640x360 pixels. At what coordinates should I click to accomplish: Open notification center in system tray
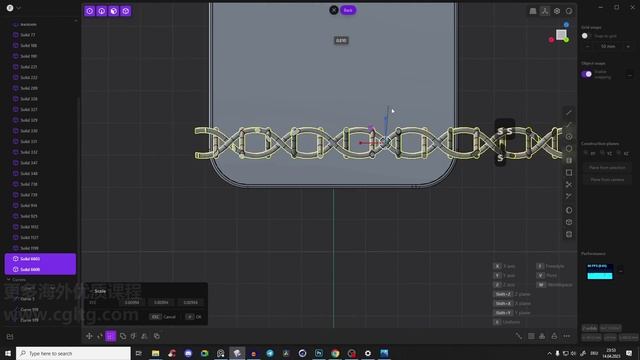pyautogui.click(x=629, y=353)
